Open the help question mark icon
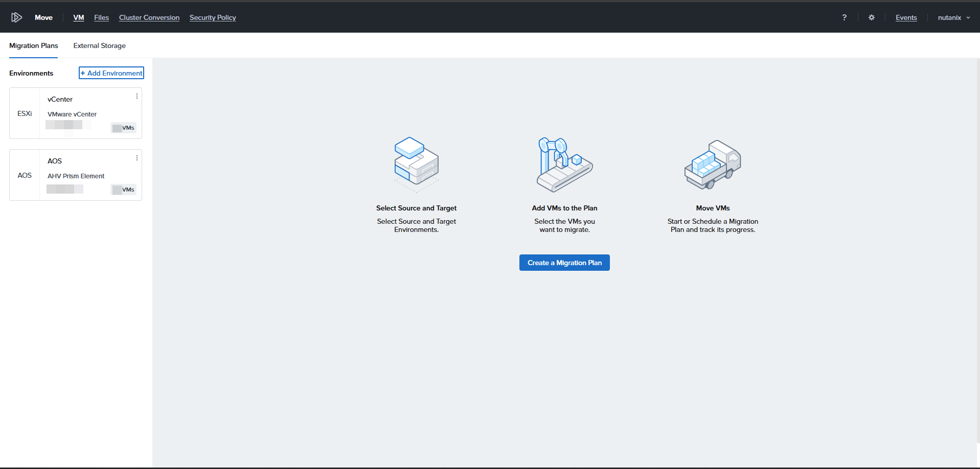Screen dimensions: 980x469 click(x=844, y=17)
